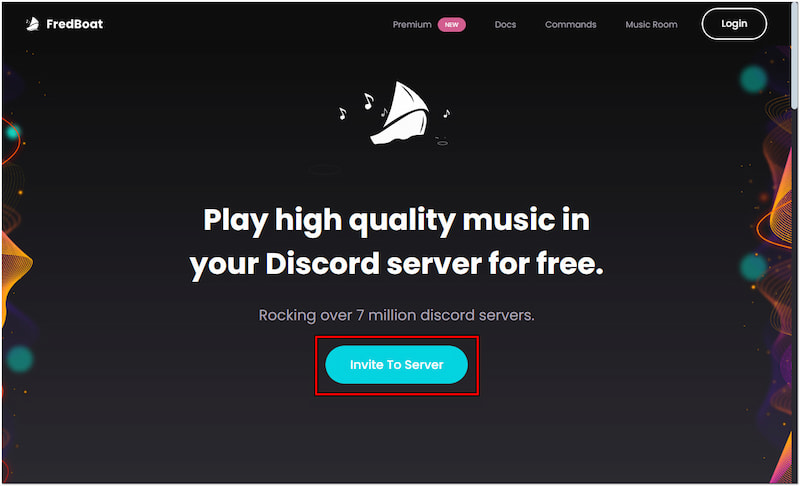
Task: Click the FredBoat sailboat logo icon in header
Action: [x=33, y=24]
